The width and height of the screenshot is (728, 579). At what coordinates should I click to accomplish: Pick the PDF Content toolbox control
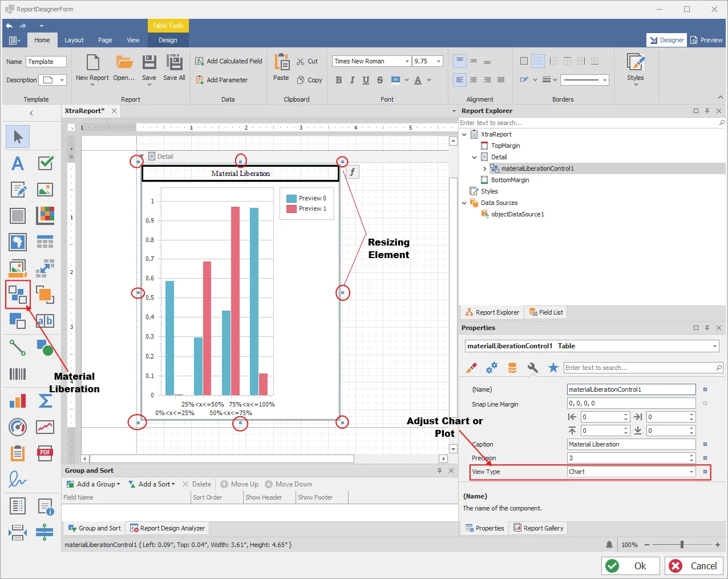pyautogui.click(x=45, y=453)
